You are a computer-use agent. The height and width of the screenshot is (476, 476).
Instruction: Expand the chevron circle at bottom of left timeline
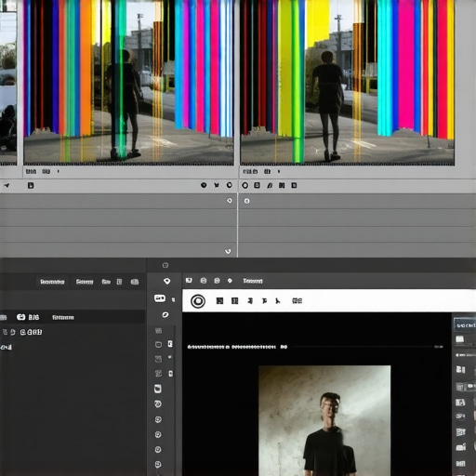228,251
